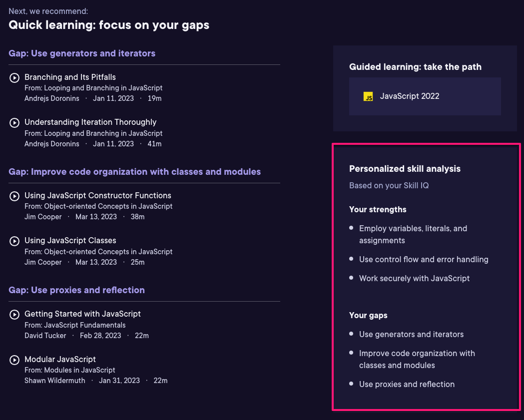Click the yellow JS logo icon
Image resolution: width=524 pixels, height=420 pixels.
click(368, 96)
